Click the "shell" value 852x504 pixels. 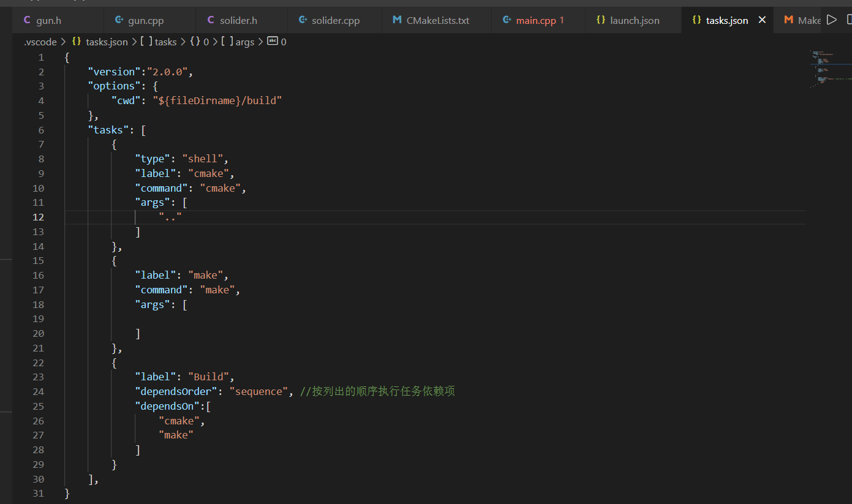203,159
